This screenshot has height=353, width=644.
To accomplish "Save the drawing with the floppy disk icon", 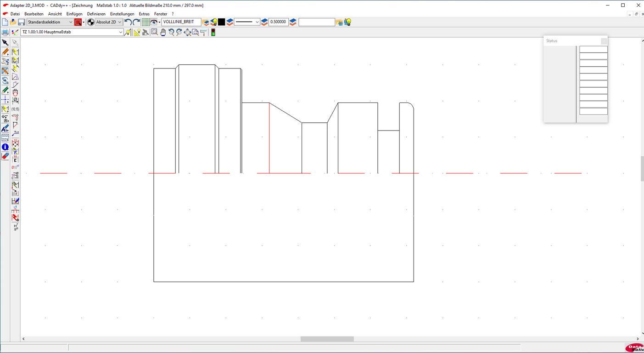I will point(21,22).
